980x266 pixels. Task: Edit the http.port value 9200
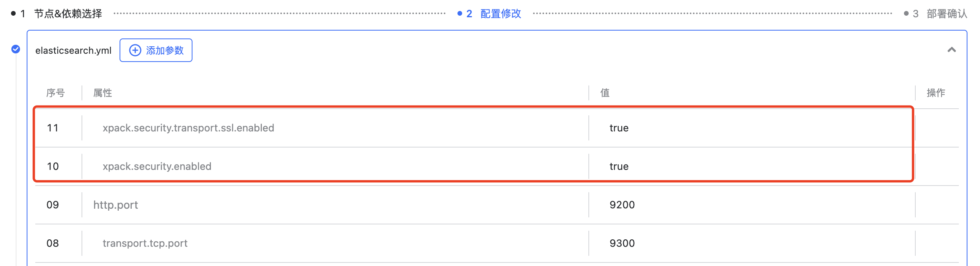(752, 205)
